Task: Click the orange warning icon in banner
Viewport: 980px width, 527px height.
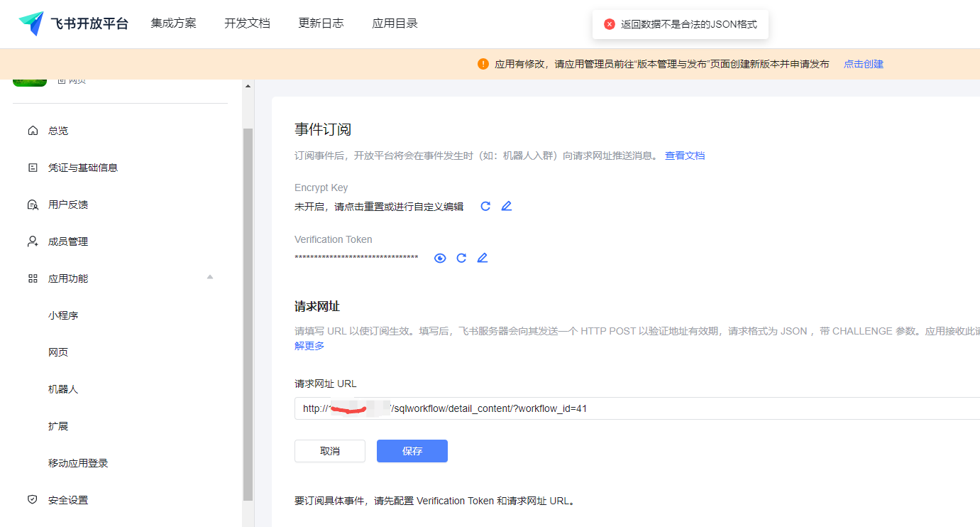Action: pyautogui.click(x=483, y=64)
